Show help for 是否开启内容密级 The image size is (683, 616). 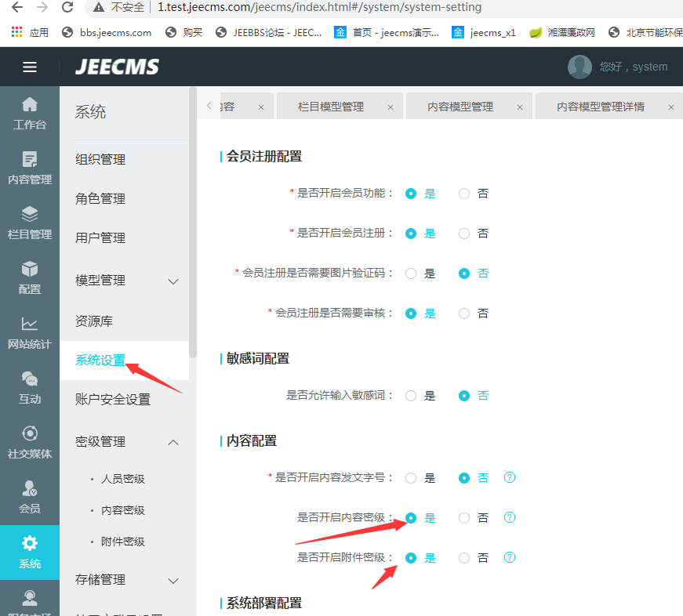point(509,517)
